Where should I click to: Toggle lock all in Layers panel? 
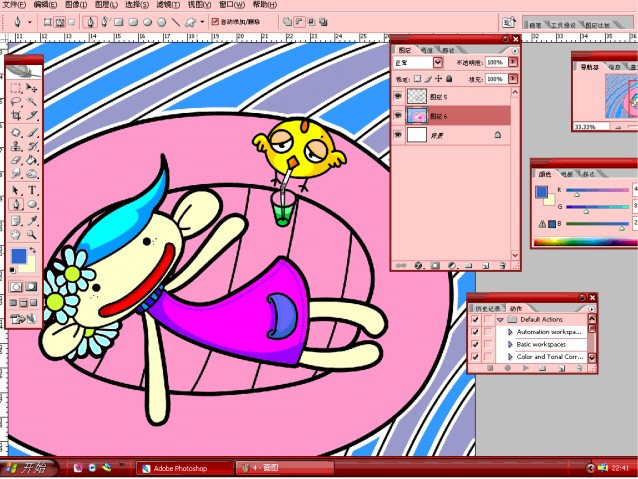449,79
